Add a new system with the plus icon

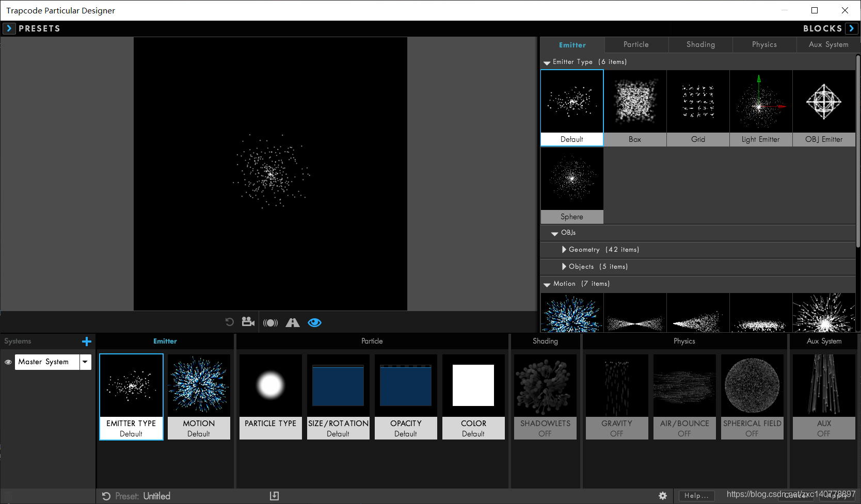(x=87, y=342)
